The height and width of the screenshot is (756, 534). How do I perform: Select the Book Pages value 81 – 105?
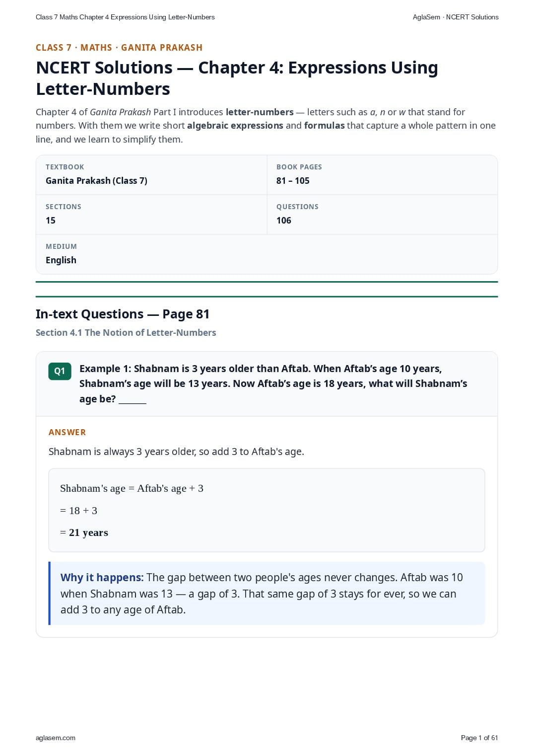tap(293, 181)
